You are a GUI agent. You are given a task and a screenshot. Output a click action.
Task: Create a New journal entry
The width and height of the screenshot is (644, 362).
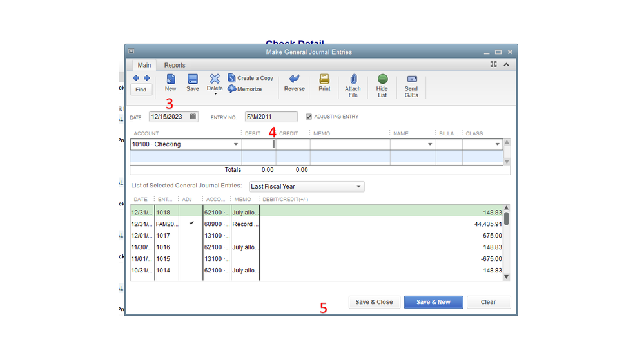pyautogui.click(x=170, y=82)
